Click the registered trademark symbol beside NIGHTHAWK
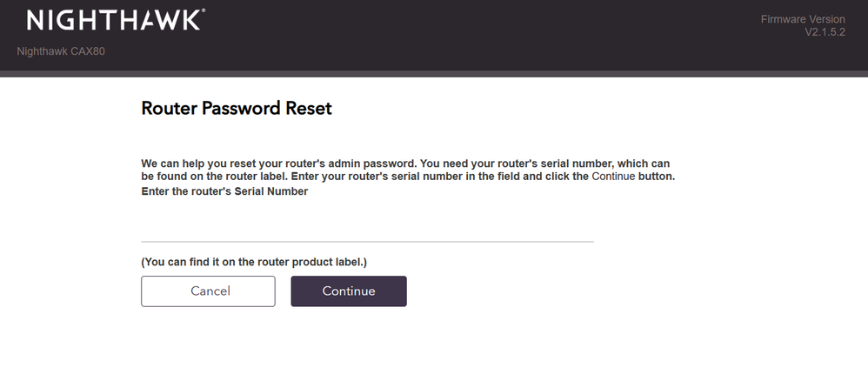868x381 pixels. coord(204,12)
